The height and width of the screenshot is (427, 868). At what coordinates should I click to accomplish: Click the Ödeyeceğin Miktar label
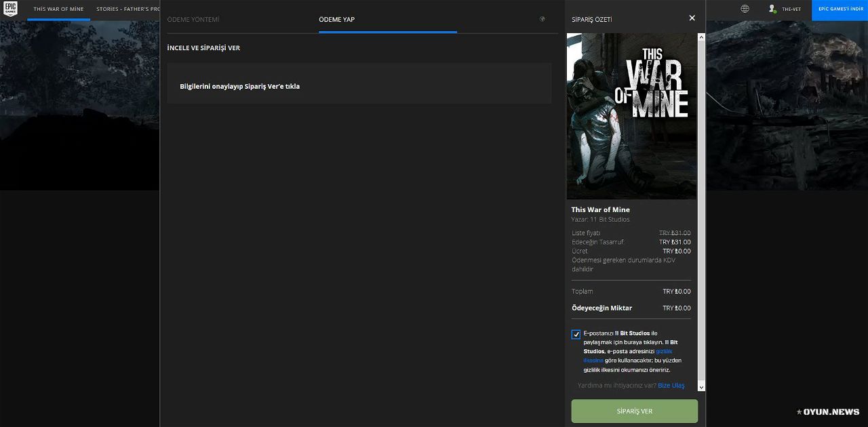[x=601, y=308]
